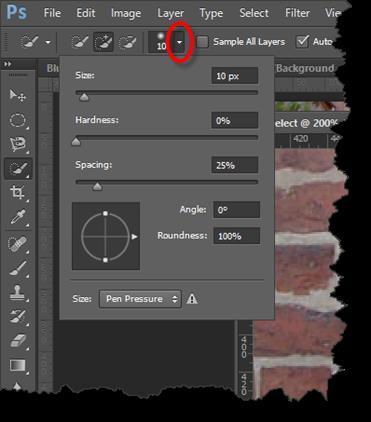Select the Elliptical Marquee tool

[x=17, y=120]
